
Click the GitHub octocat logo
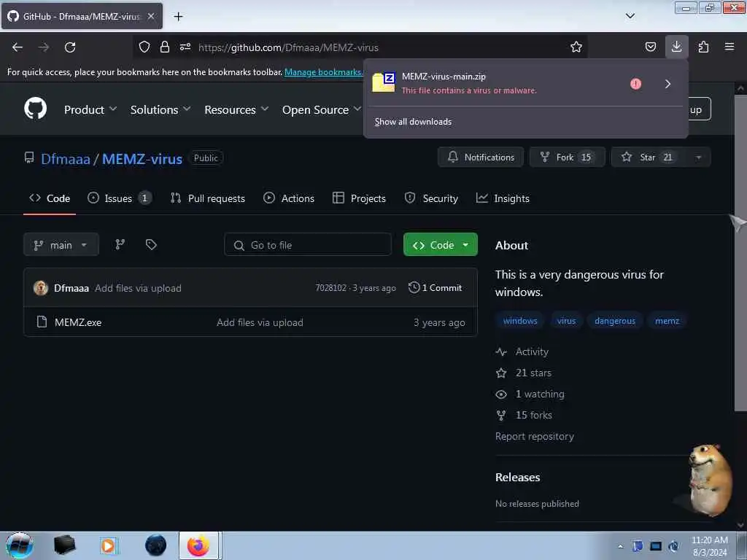click(x=36, y=109)
